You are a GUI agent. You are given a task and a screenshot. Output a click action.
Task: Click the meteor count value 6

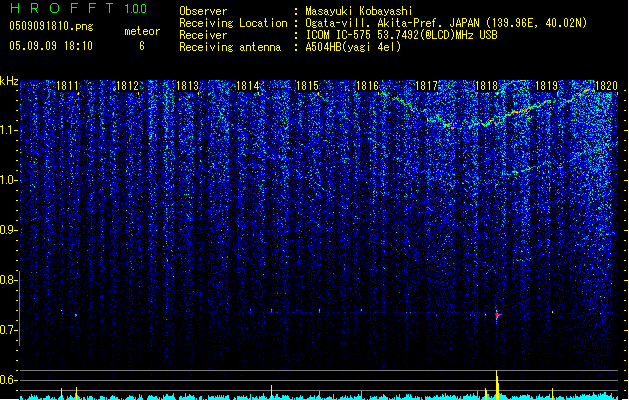pos(142,46)
